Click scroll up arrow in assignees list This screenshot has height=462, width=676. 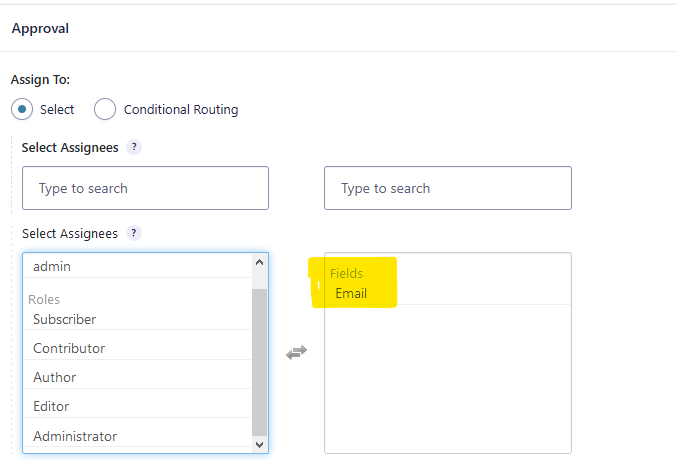(260, 262)
